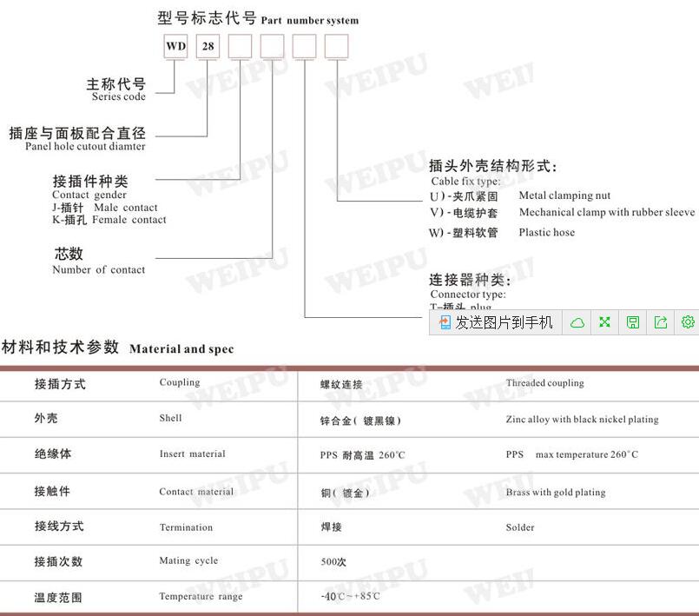Select the 'Series code' label
This screenshot has height=616, width=699.
point(119,96)
